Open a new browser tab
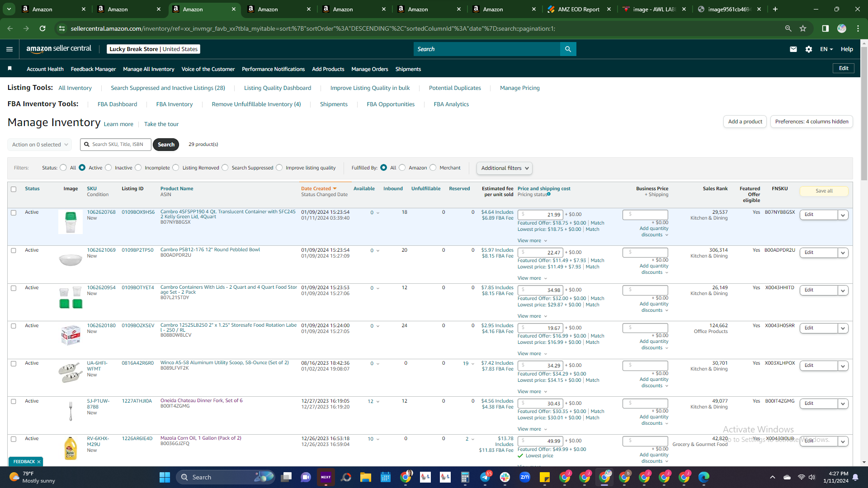Screen dimensions: 868x488 [775, 9]
